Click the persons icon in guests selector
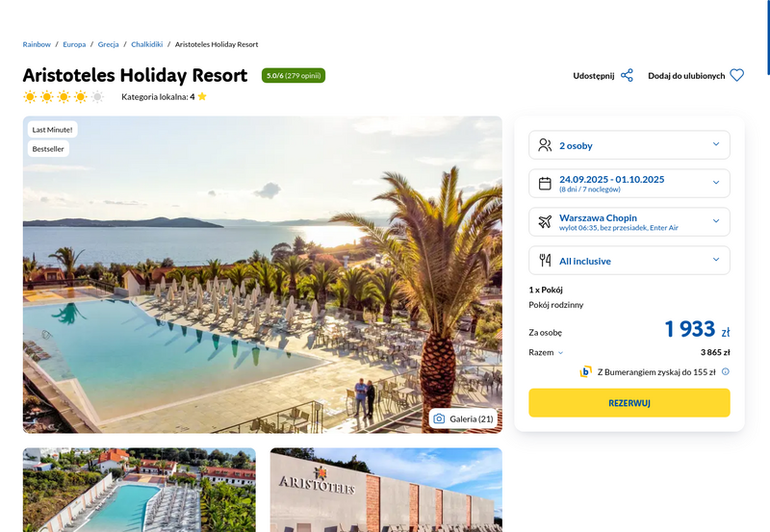 (x=545, y=145)
